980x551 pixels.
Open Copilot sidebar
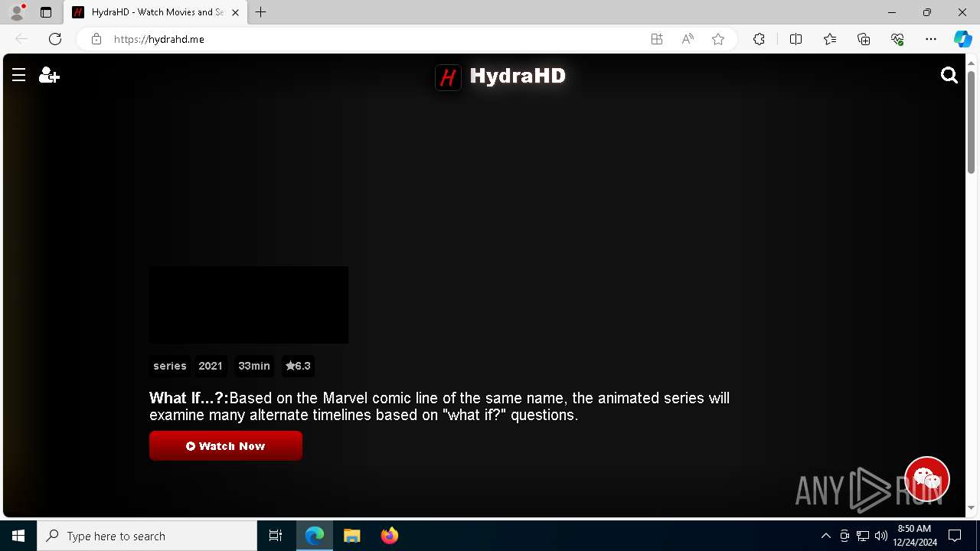tap(963, 39)
